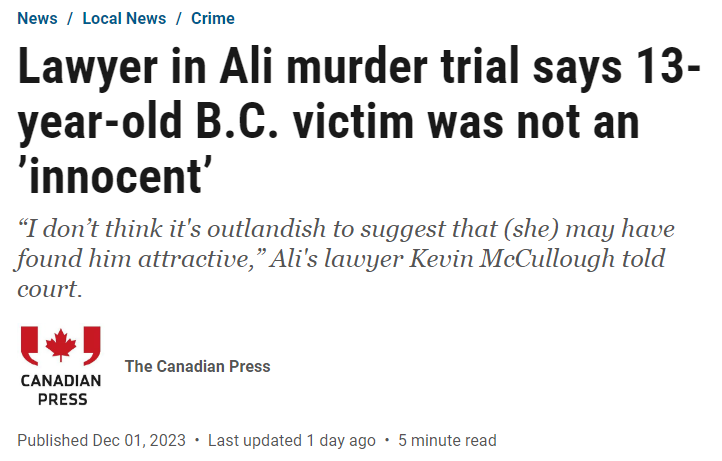The width and height of the screenshot is (722, 461).
Task: Click the Canadian Press logo image
Action: pyautogui.click(x=61, y=366)
